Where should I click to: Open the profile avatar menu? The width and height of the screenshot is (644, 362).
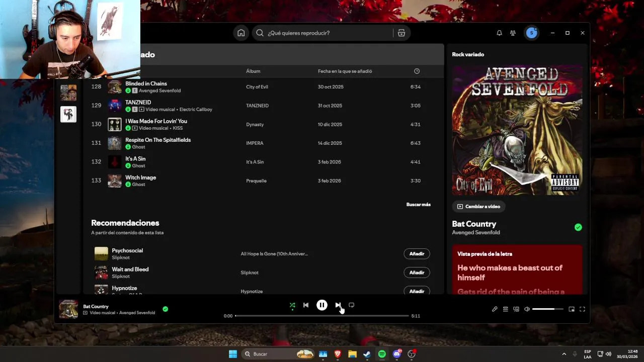tap(531, 33)
